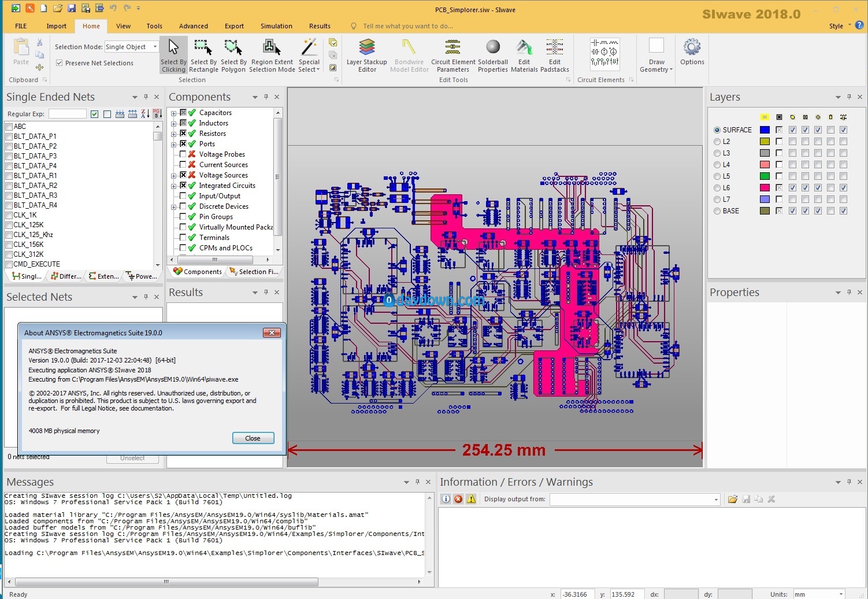The height and width of the screenshot is (599, 868).
Task: Open the Layer Stackup Editor
Action: 367,56
